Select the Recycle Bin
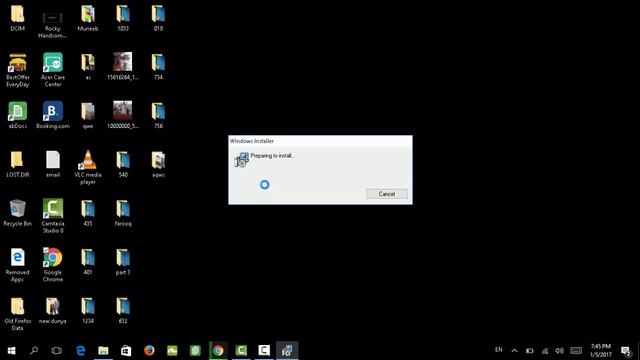 pos(18,213)
